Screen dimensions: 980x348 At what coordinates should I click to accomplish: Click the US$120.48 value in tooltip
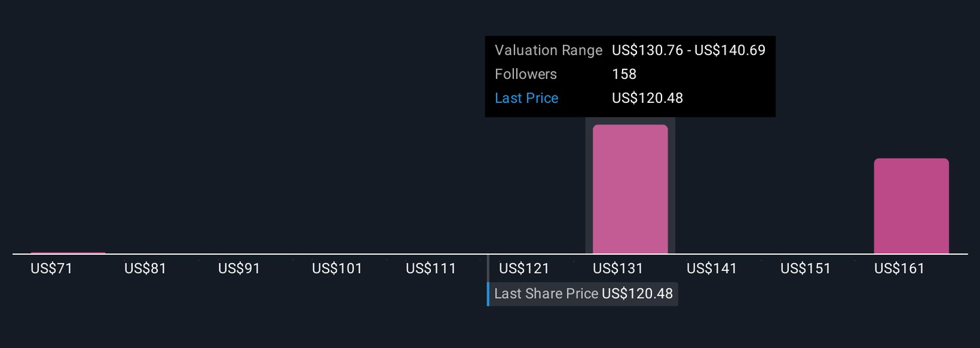[647, 98]
